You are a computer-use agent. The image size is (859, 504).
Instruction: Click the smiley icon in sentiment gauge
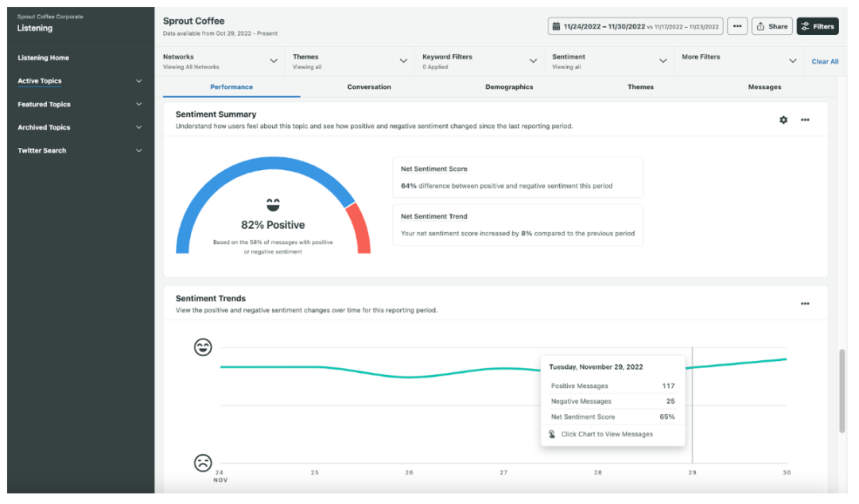(x=273, y=205)
